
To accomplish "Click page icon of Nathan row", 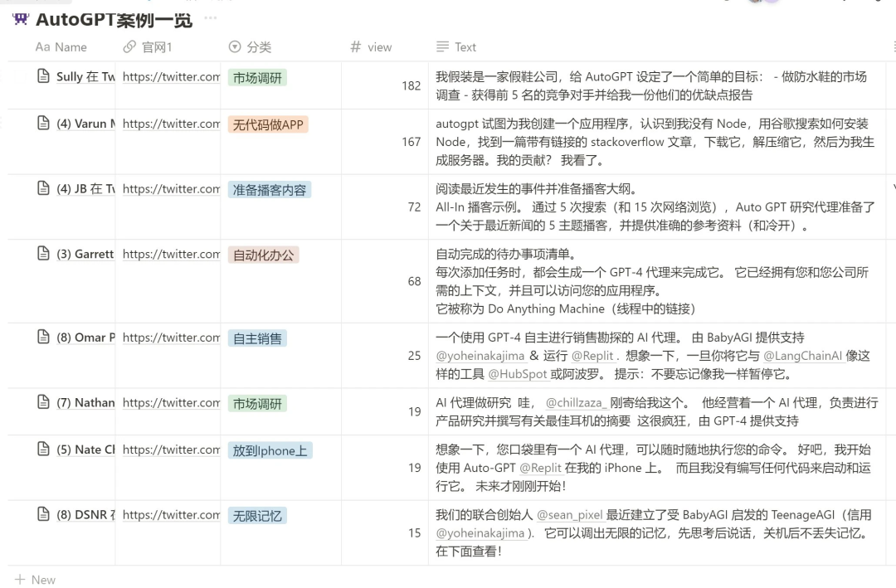I will tap(43, 401).
